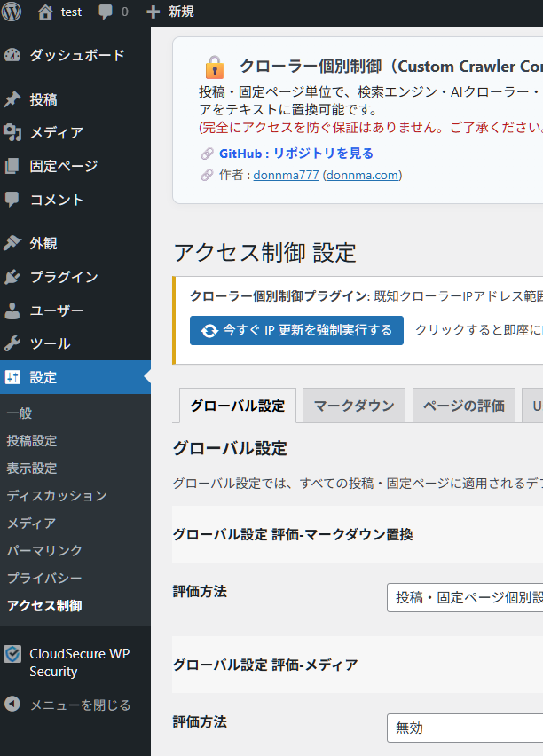The image size is (543, 756).
Task: Click the WordPress logo icon
Action: click(12, 12)
